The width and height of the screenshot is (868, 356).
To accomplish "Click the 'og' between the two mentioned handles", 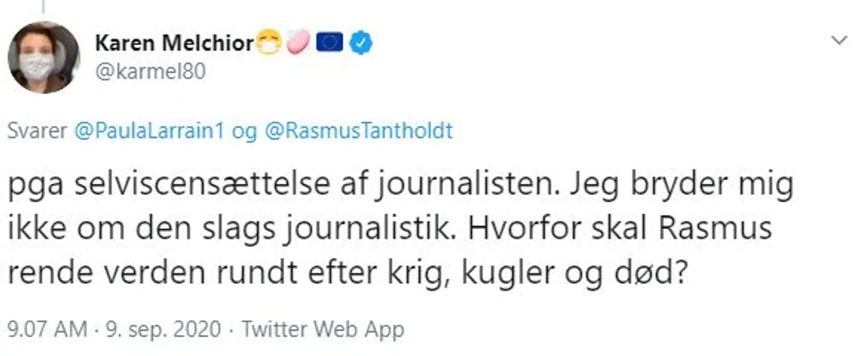I will (x=244, y=132).
